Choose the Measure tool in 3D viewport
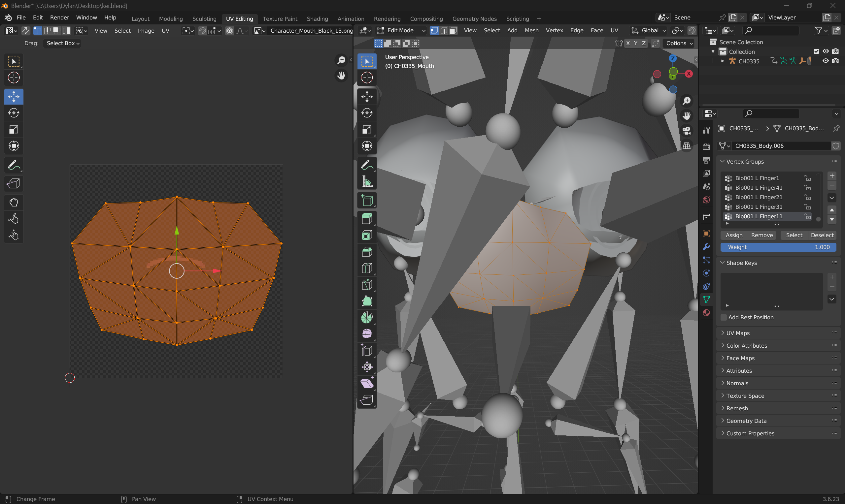 coord(367,182)
